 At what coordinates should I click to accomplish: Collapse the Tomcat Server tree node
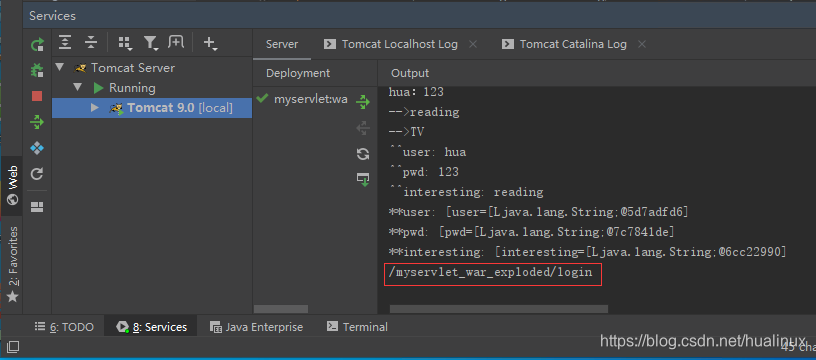(x=59, y=68)
